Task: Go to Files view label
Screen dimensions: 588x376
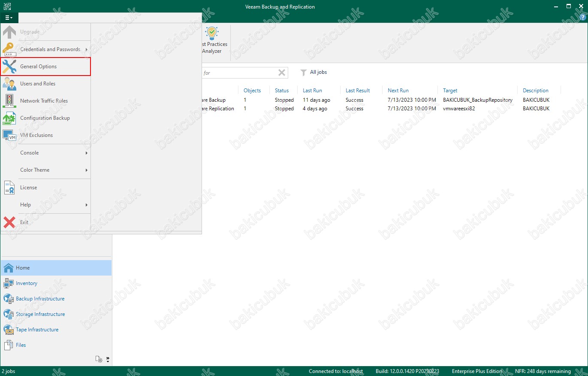Action: pyautogui.click(x=21, y=345)
